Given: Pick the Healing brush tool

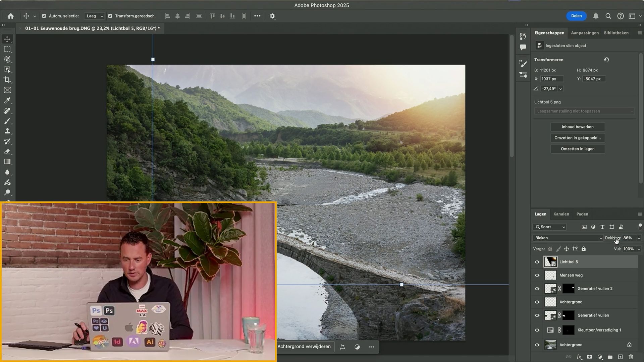Looking at the screenshot, I should [8, 111].
